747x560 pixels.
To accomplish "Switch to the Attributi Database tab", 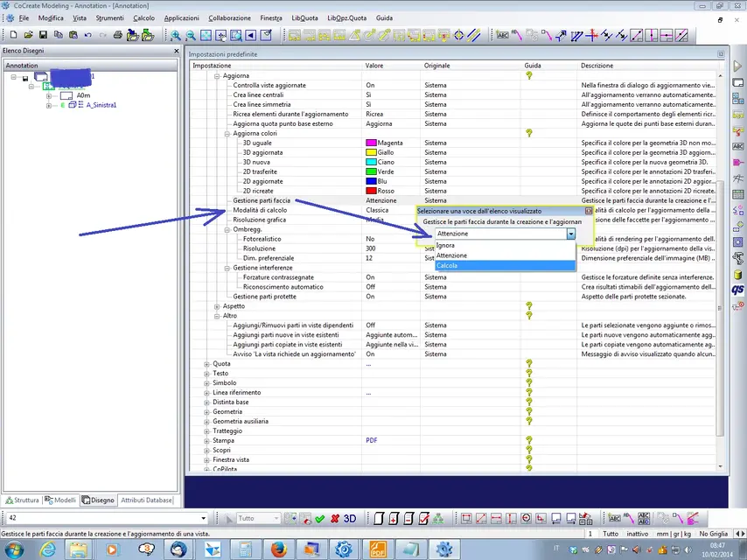I will [x=146, y=500].
